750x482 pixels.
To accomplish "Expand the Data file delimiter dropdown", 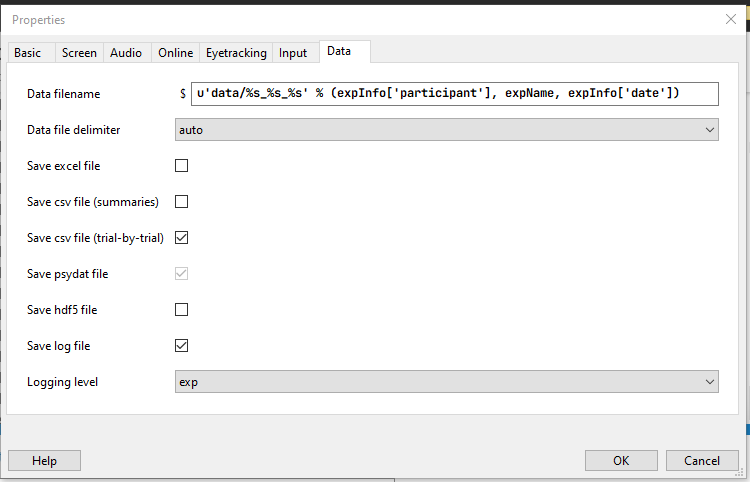I will tap(447, 130).
